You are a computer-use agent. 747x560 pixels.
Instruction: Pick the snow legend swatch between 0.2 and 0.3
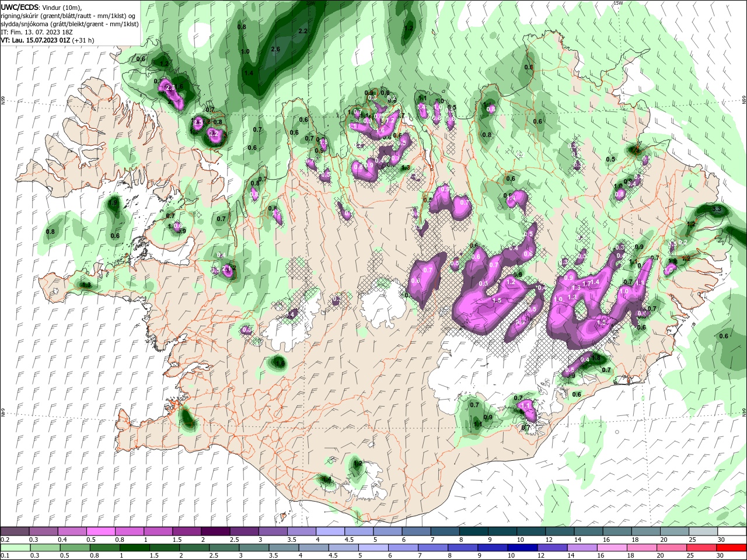point(15,532)
